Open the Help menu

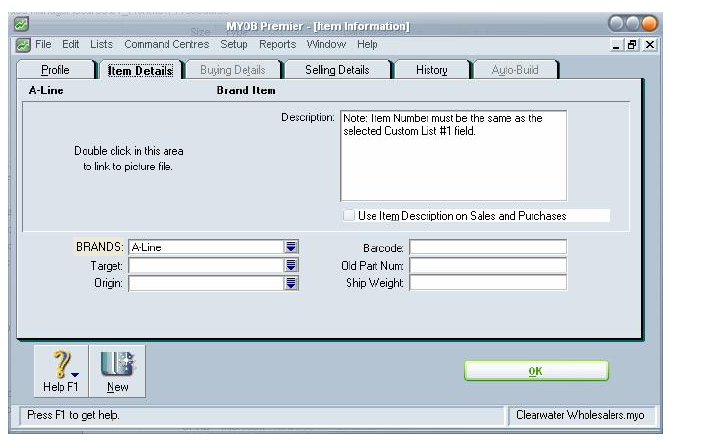(x=367, y=44)
